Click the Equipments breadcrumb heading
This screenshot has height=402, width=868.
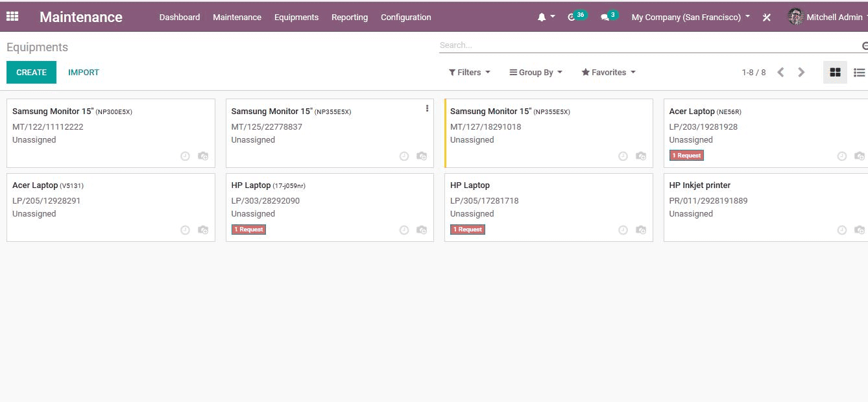37,47
